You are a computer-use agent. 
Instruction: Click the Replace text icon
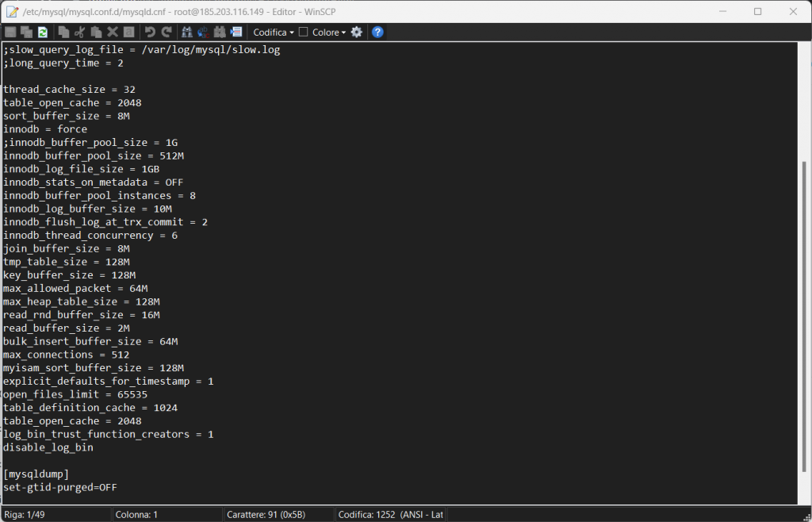[x=203, y=33]
